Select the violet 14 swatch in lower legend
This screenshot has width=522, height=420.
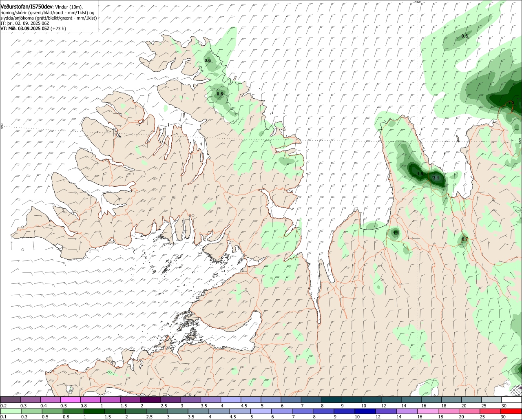point(407,411)
